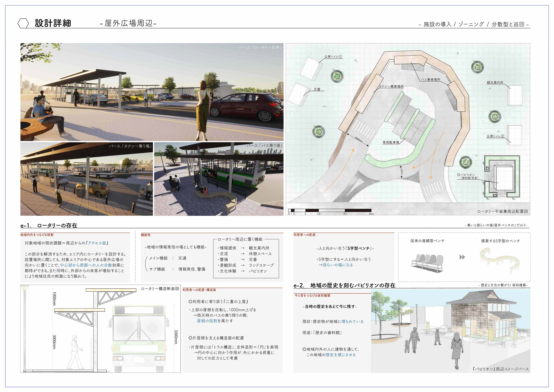Viewport: 554px width, 392px height.
Task: Click the blue 語らいの場になる text
Action: (x=338, y=265)
